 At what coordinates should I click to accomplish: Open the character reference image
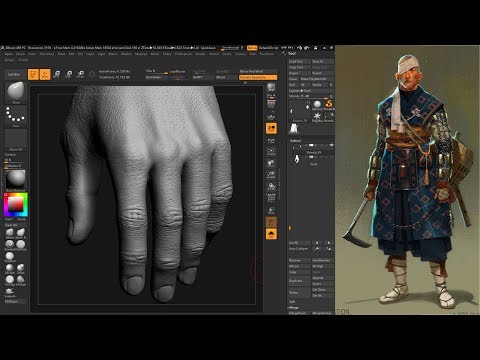407,180
